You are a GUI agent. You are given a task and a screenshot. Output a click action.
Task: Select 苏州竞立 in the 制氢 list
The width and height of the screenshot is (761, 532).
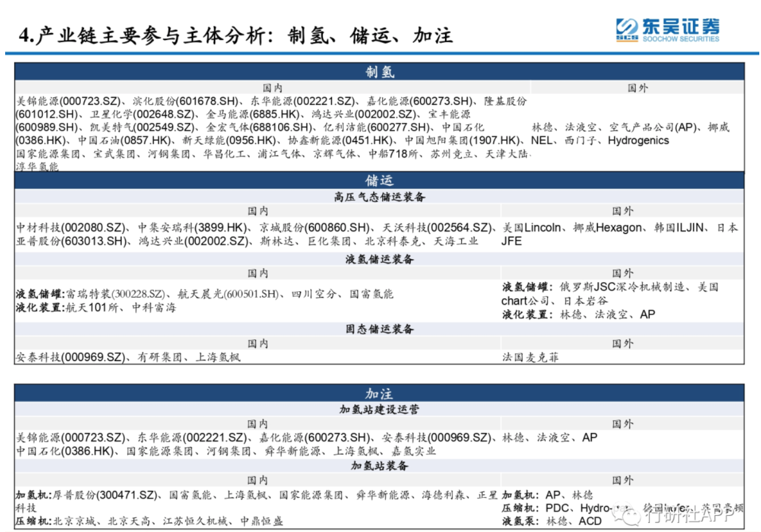452,154
